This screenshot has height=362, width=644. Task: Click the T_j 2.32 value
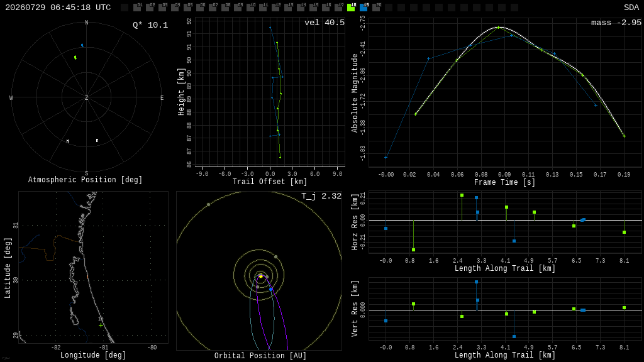pos(321,196)
